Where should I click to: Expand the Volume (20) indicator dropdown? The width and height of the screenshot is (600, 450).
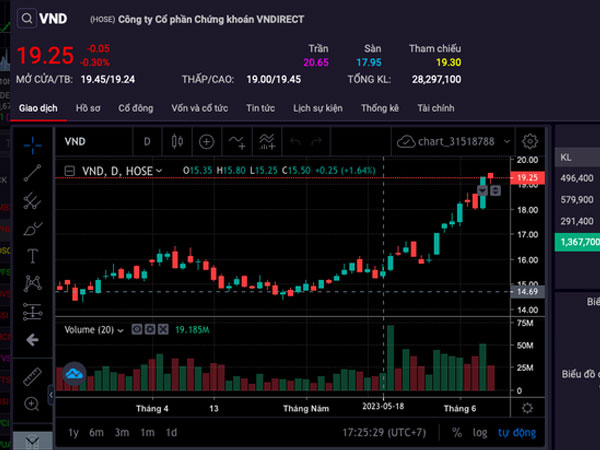pyautogui.click(x=121, y=330)
